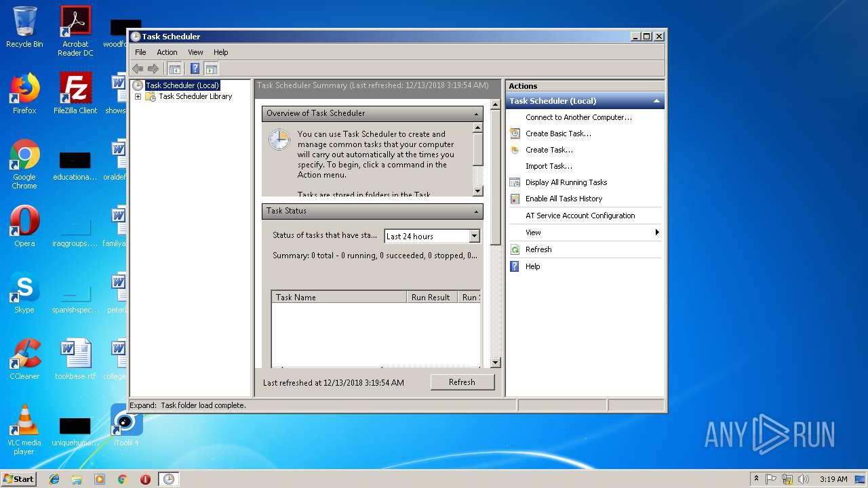Click the Run Result column header
Viewport: 868px width, 488px height.
tap(432, 297)
